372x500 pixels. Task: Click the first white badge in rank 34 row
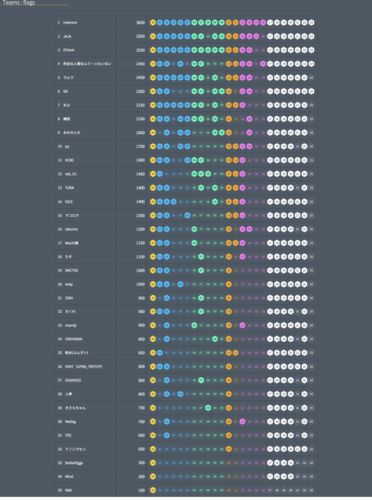(x=270, y=477)
